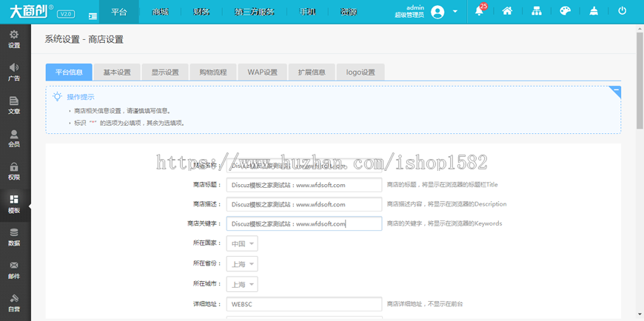Click the notification bell with 25 badge

[x=480, y=11]
